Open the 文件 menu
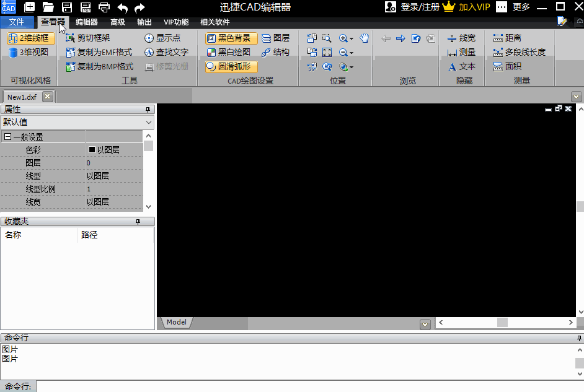This screenshot has height=392, width=584. click(x=17, y=22)
